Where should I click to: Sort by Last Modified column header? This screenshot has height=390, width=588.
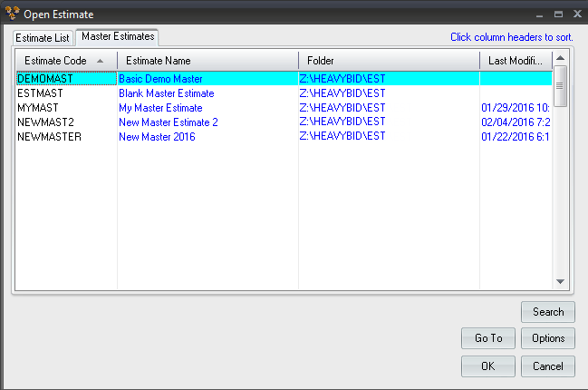point(515,61)
